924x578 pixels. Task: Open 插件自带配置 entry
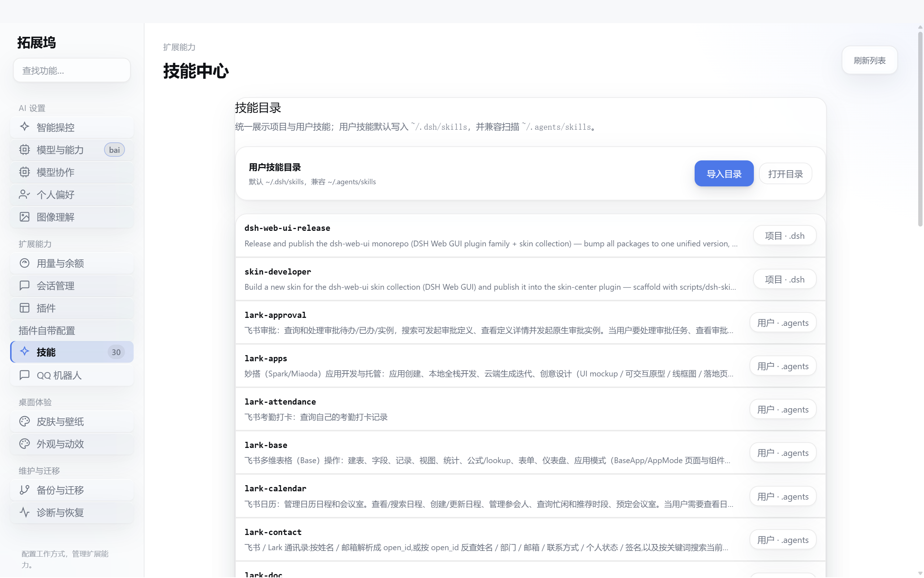pyautogui.click(x=72, y=330)
